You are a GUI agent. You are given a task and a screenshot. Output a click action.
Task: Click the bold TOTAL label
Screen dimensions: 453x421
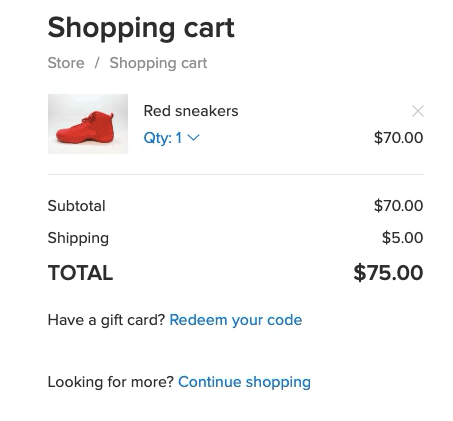tap(80, 273)
